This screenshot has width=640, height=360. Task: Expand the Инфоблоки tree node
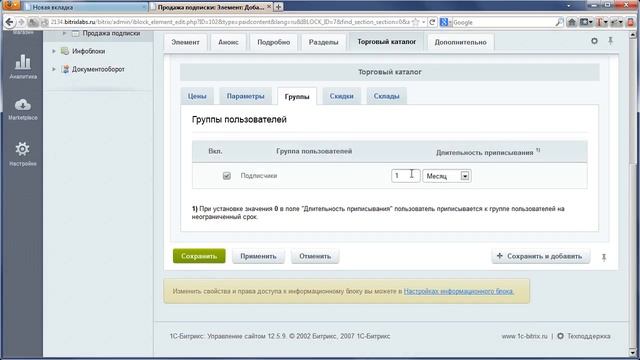pyautogui.click(x=53, y=51)
